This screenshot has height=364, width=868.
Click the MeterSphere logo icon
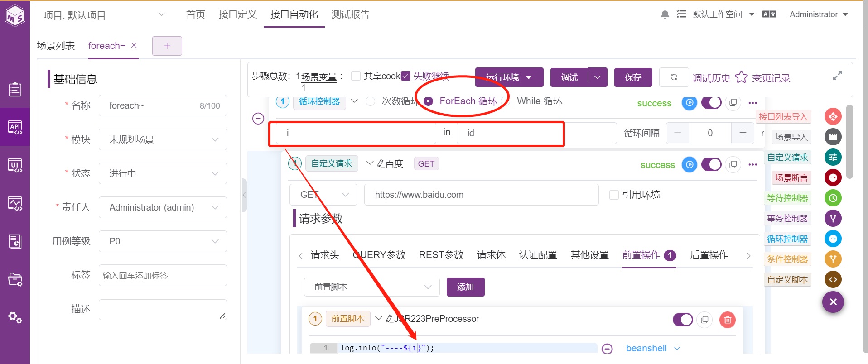pos(15,15)
